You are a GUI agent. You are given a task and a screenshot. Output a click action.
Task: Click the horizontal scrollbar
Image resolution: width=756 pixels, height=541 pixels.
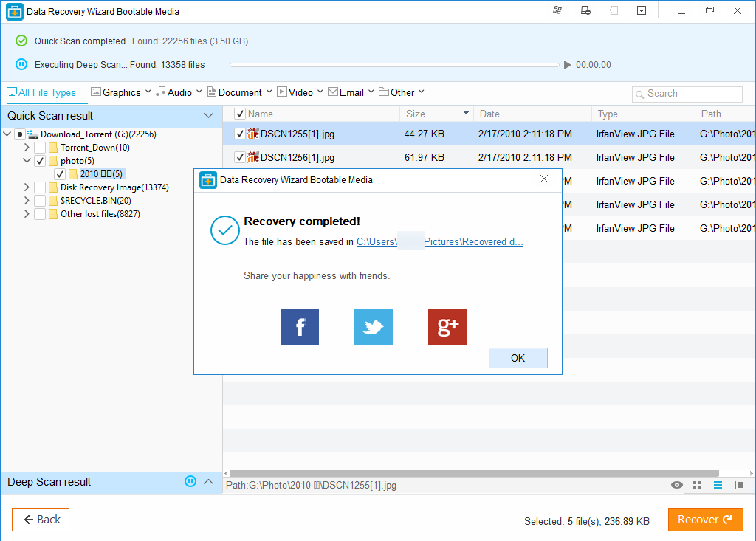[x=475, y=474]
